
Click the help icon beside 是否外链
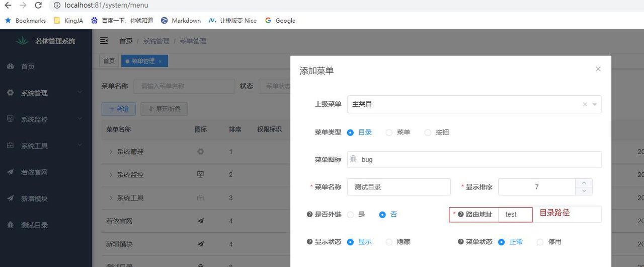309,215
